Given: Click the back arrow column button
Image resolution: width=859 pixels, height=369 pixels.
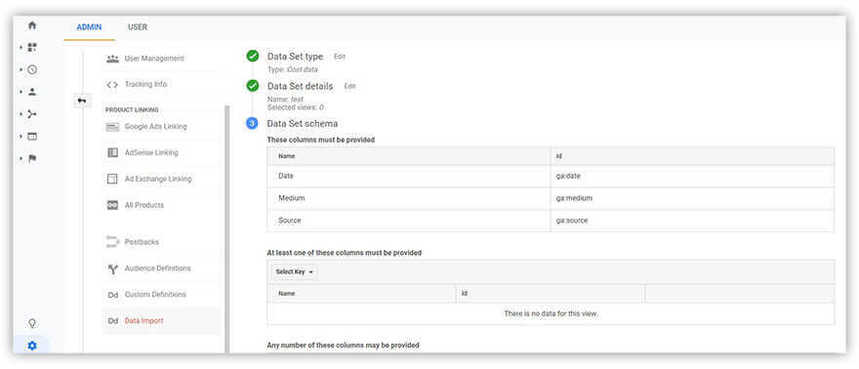Looking at the screenshot, I should tap(82, 101).
